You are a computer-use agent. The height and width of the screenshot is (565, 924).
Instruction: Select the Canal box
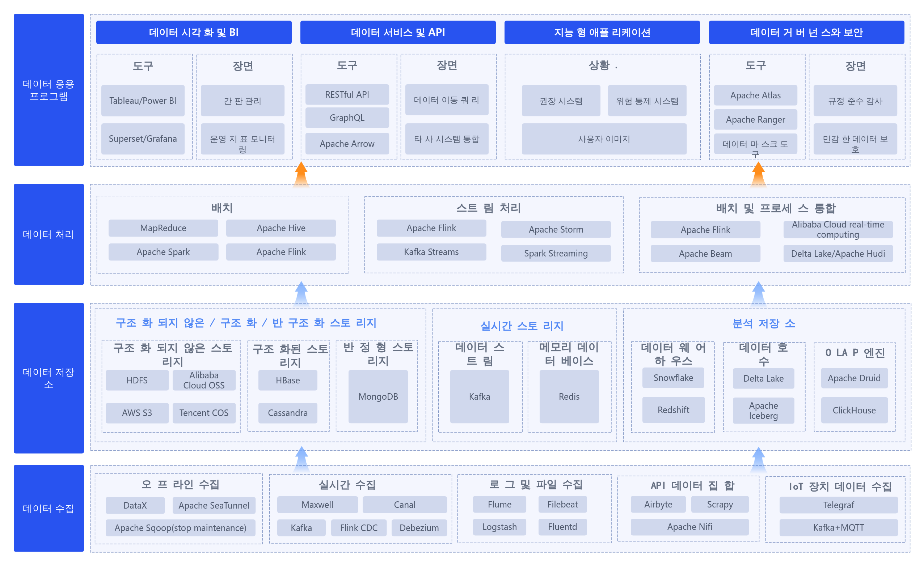[405, 504]
